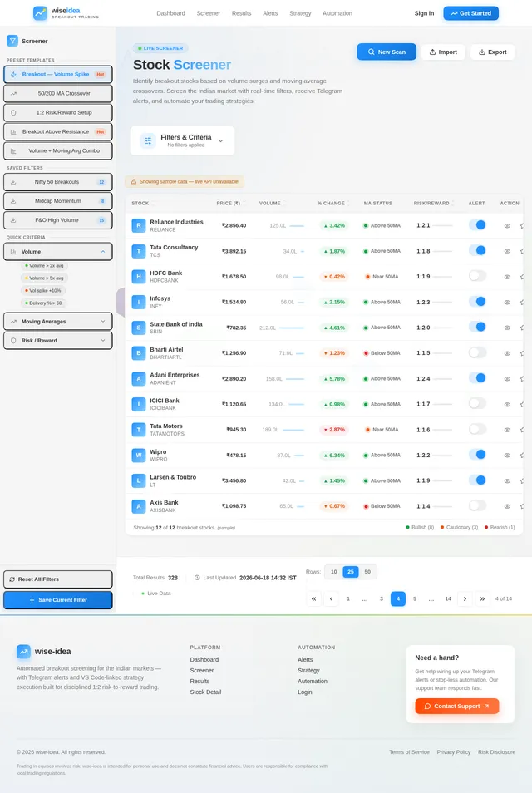Screen dimensions: 532x793
Task: Sort table by Stock column header
Action: pyautogui.click(x=144, y=204)
